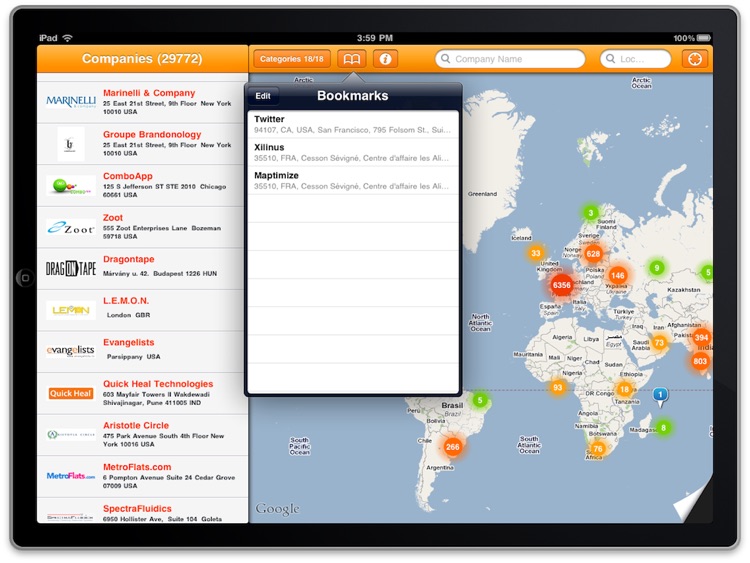Viewport: 750px width, 563px height.
Task: Open the MetroFlats.com entry
Action: [143, 477]
